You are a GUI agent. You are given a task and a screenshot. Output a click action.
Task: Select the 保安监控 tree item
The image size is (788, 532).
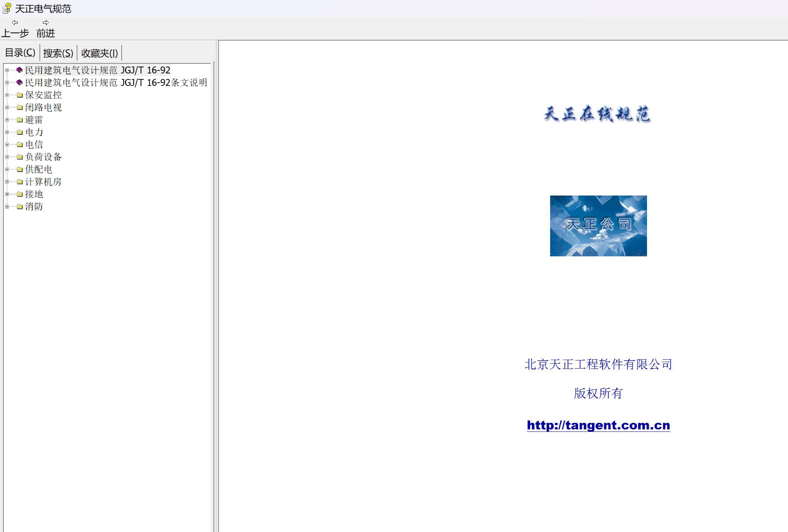coord(43,95)
